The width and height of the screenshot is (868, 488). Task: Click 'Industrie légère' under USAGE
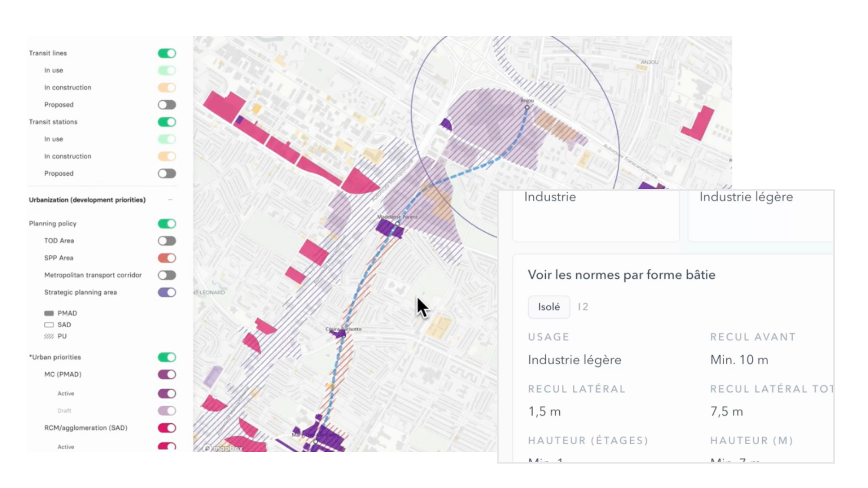tap(575, 360)
